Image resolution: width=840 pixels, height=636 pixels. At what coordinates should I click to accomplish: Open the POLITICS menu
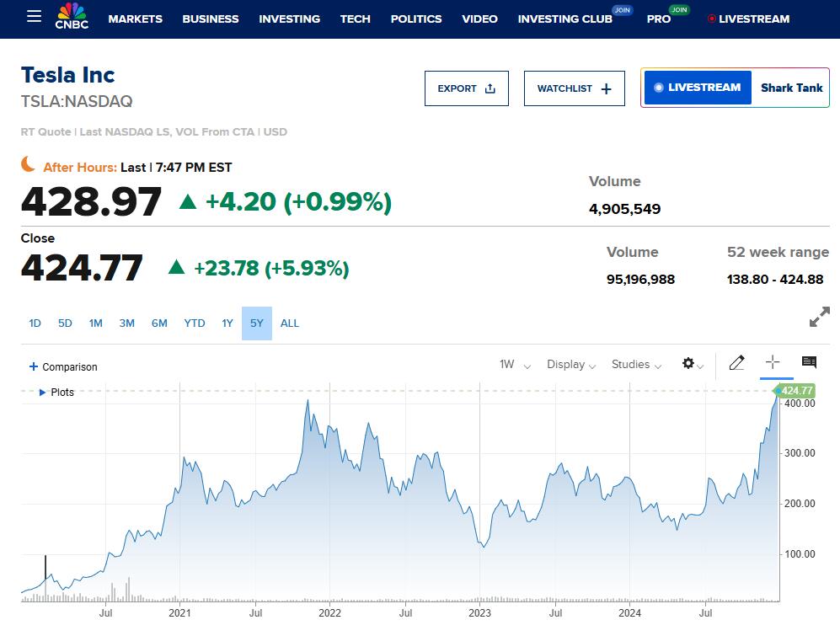[x=416, y=19]
